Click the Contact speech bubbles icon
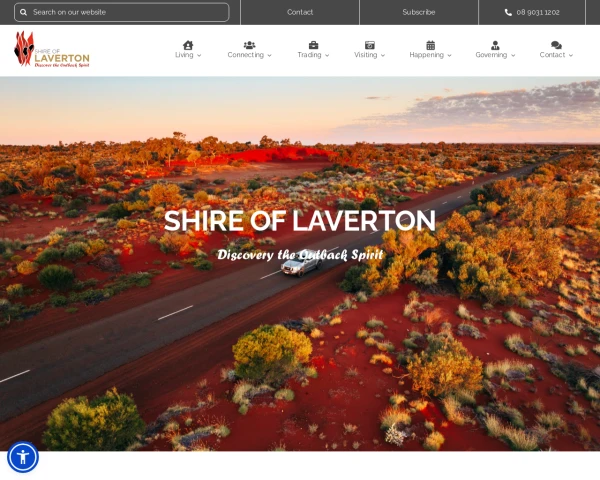600x480 pixels. pos(556,45)
